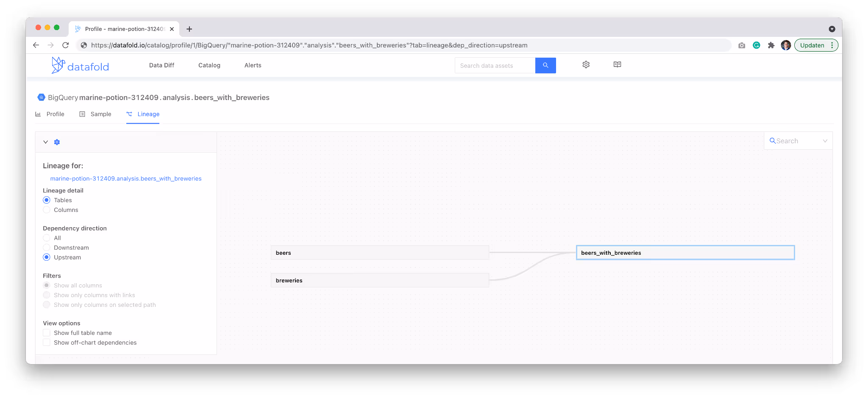The height and width of the screenshot is (398, 868).
Task: Select the Columns lineage detail option
Action: pos(47,210)
